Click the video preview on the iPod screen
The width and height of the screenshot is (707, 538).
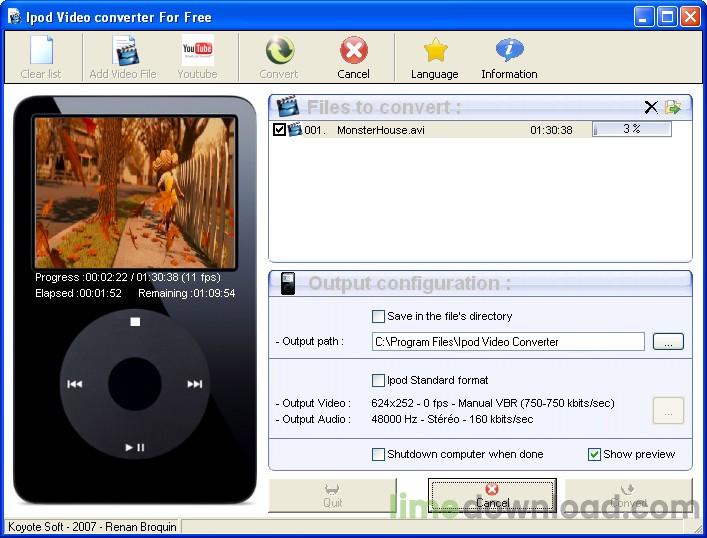pyautogui.click(x=135, y=193)
